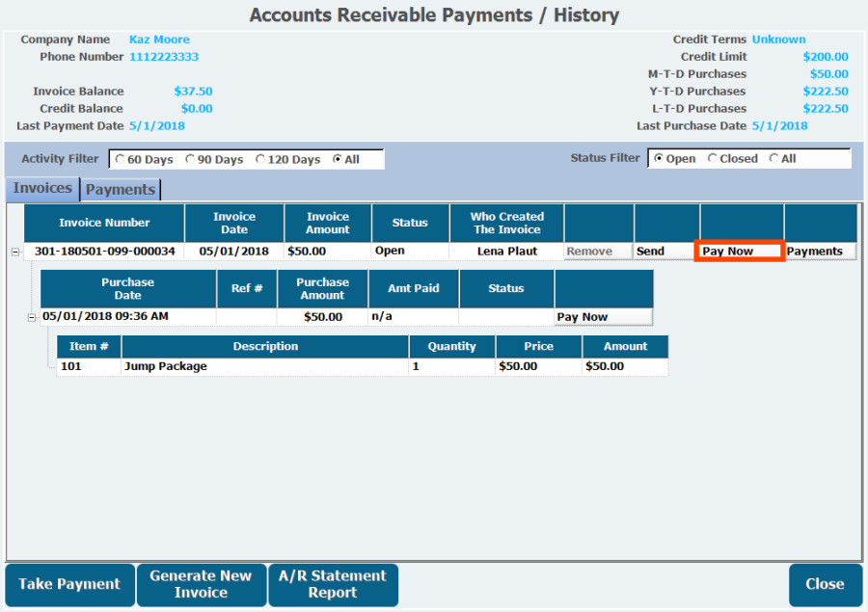Collapse invoice 301-180501-099-000034 row
This screenshot has height=612, width=868.
(14, 252)
